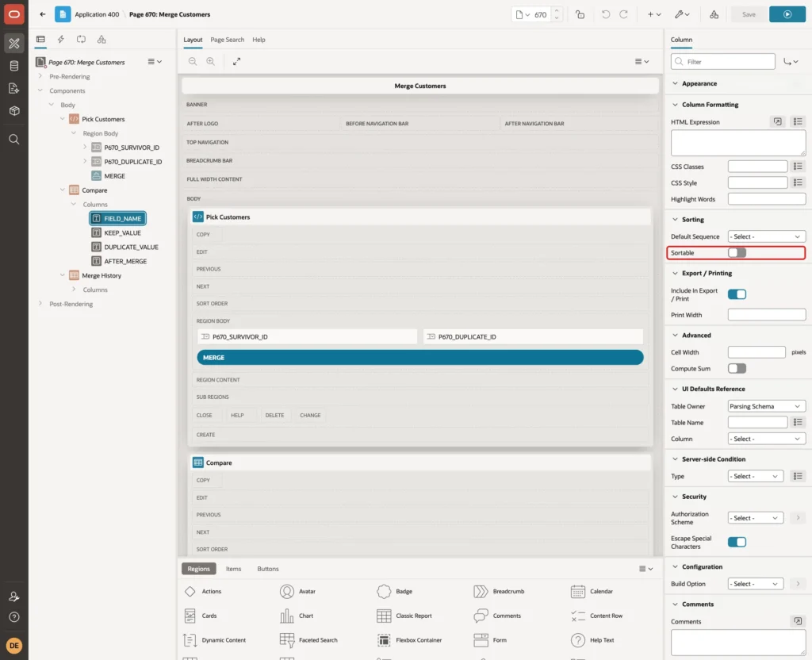The width and height of the screenshot is (812, 660).
Task: Open Shared Components icon in toolbar
Action: pos(714,14)
